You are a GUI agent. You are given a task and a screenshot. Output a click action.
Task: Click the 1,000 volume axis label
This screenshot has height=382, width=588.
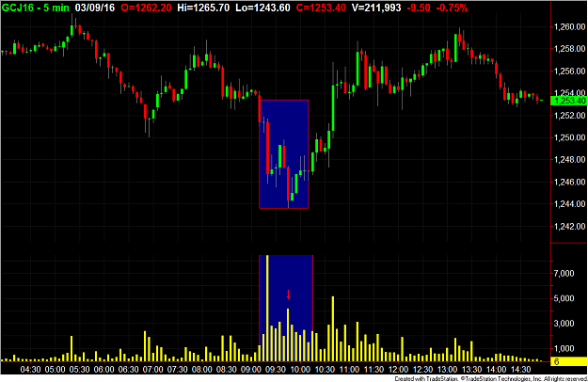click(564, 348)
